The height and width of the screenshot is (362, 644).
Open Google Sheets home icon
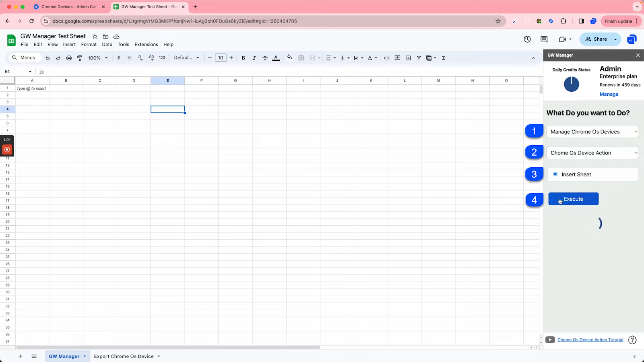click(x=11, y=40)
